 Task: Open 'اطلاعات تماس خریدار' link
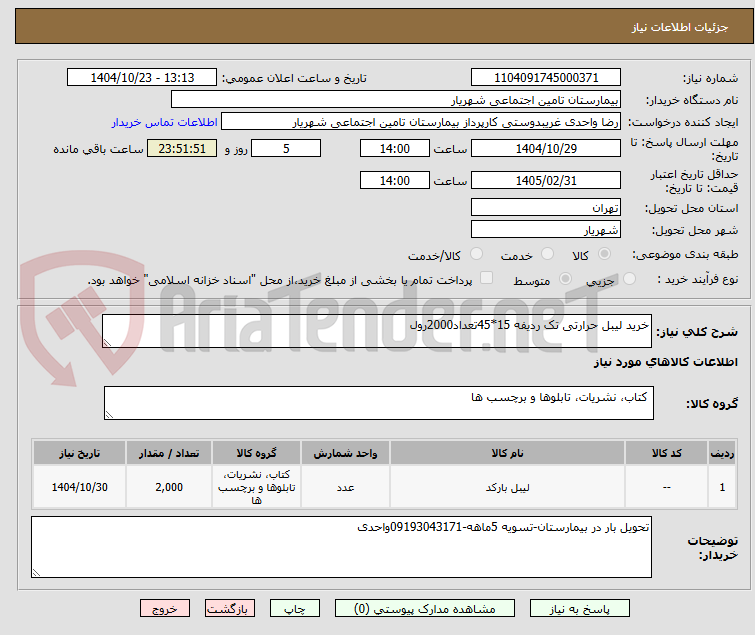(x=165, y=122)
